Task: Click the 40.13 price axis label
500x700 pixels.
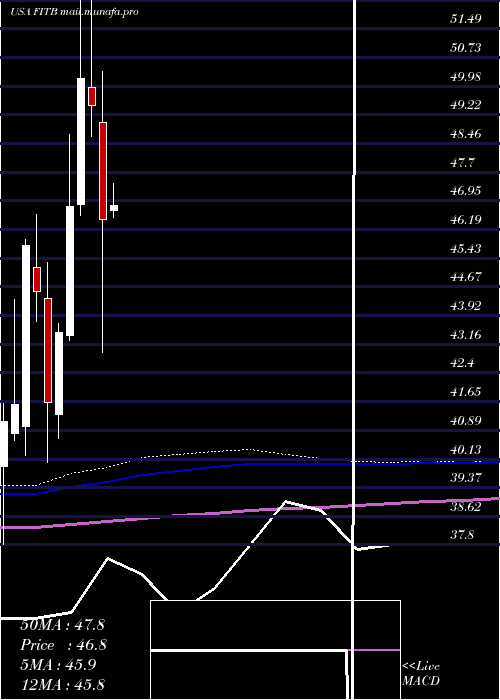Action: (466, 449)
